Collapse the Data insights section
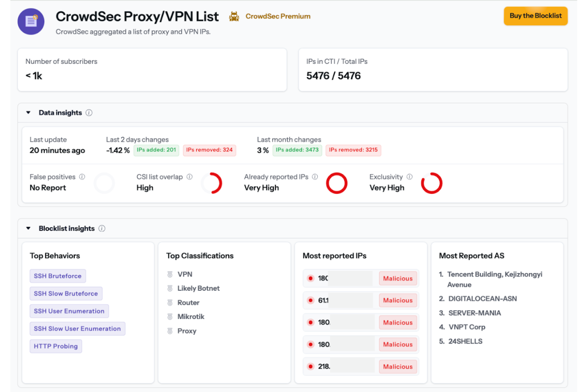 pos(28,113)
